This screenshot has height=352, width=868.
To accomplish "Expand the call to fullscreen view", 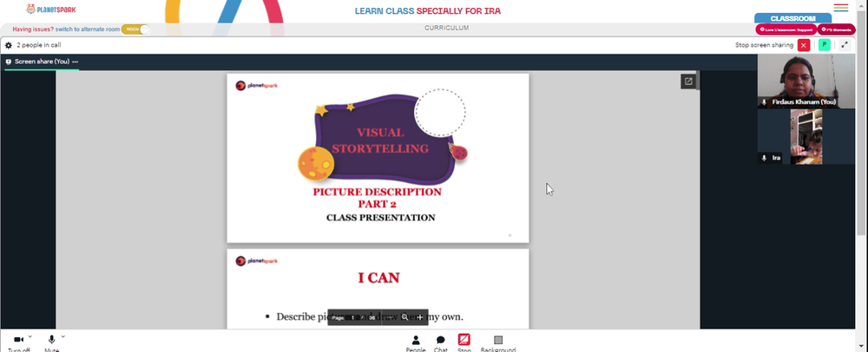I will pos(845,45).
